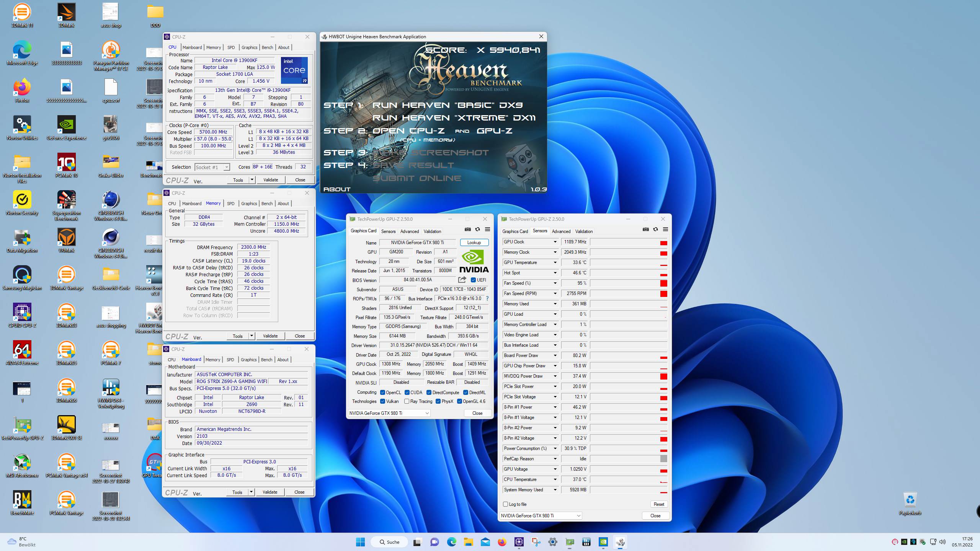Click ABOUT in the Heaven Benchmark application
The width and height of the screenshot is (980, 551).
[337, 189]
